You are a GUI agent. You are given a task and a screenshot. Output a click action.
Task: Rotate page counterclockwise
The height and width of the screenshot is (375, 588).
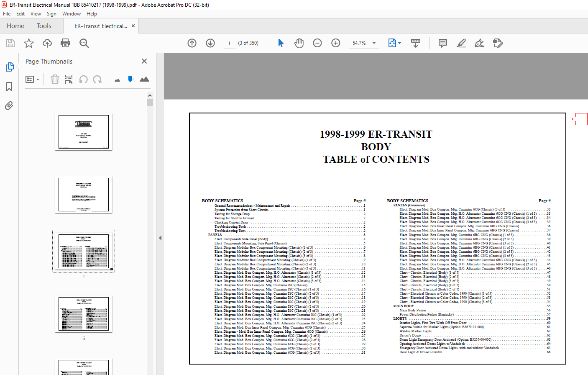[x=83, y=79]
